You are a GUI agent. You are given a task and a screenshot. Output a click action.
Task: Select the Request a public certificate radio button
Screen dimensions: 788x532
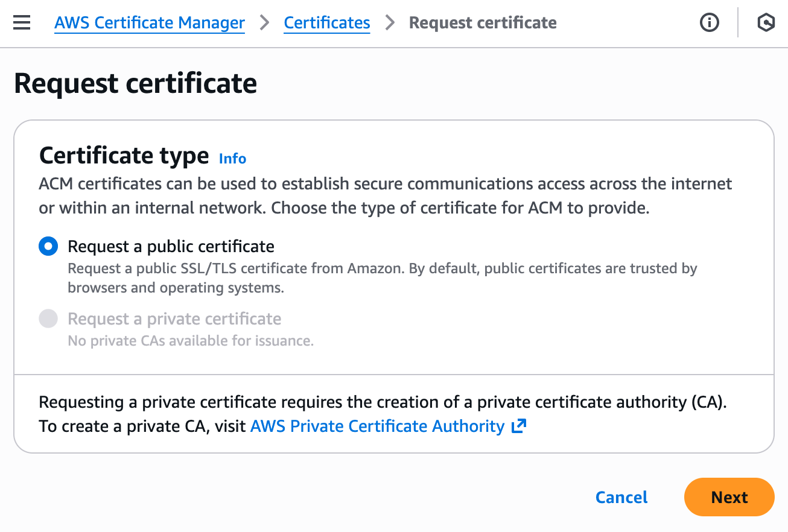point(48,246)
